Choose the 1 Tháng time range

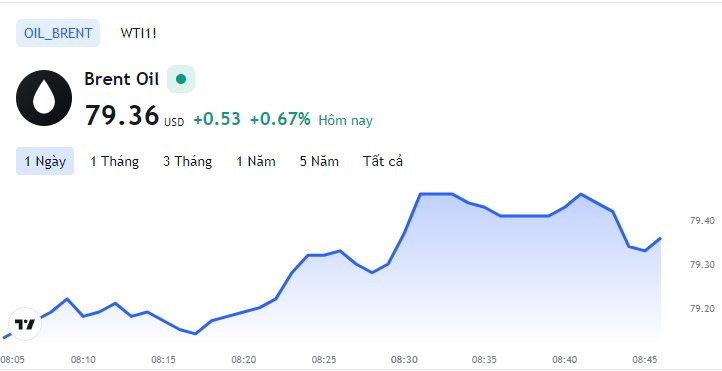coord(115,162)
